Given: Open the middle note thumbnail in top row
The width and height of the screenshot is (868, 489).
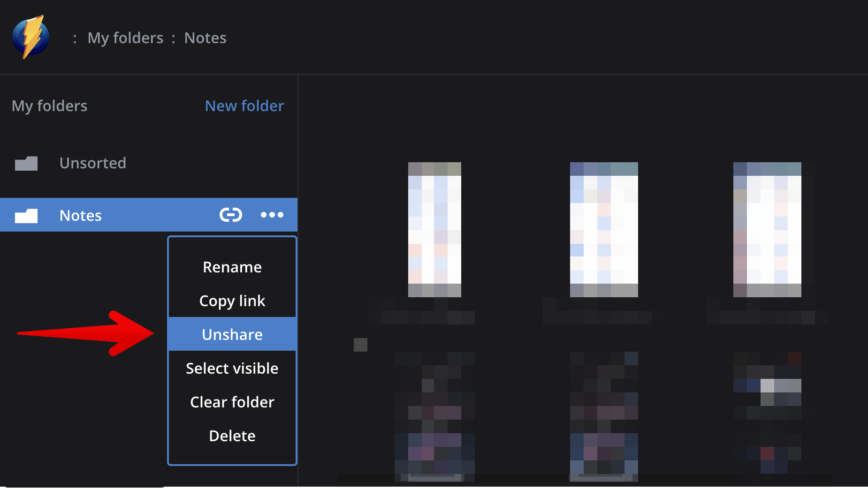Looking at the screenshot, I should 603,229.
